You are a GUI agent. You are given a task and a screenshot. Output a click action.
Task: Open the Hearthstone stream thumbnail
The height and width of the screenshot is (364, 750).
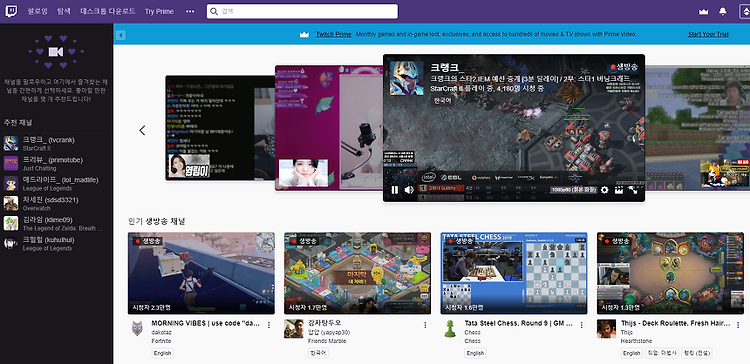670,273
